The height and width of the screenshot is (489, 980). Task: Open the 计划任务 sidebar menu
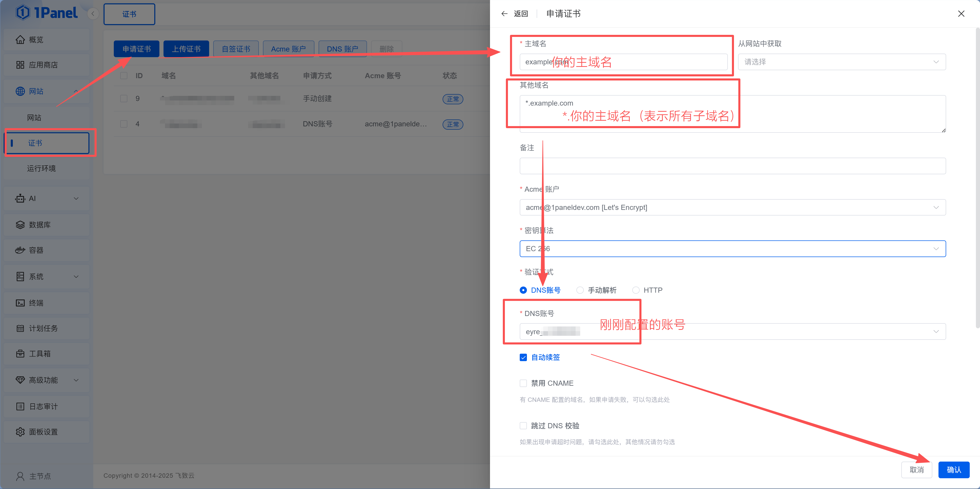[x=43, y=328]
